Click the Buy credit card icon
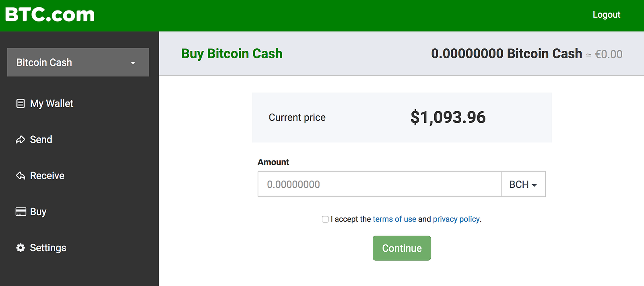Screen dimensions: 644x286 [21, 212]
